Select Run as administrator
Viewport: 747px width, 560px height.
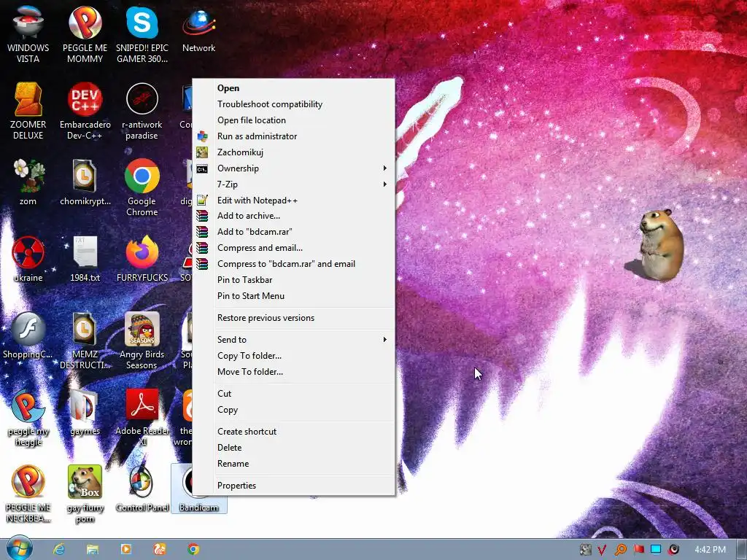click(293, 136)
